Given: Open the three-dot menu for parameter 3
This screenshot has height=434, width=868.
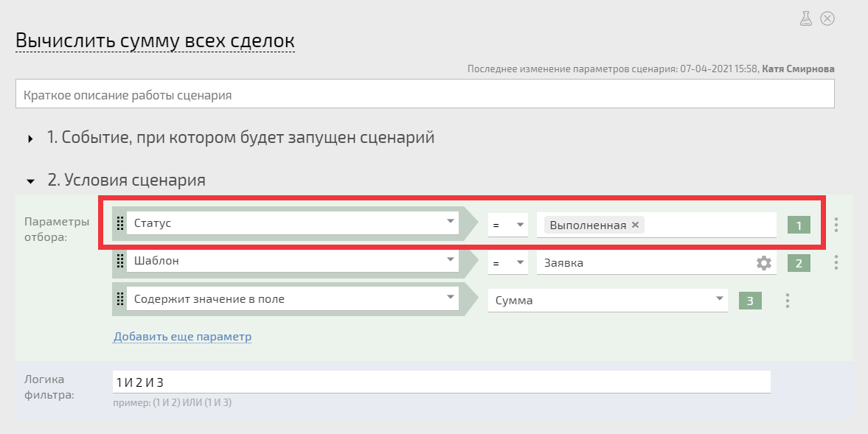Looking at the screenshot, I should pos(787,300).
